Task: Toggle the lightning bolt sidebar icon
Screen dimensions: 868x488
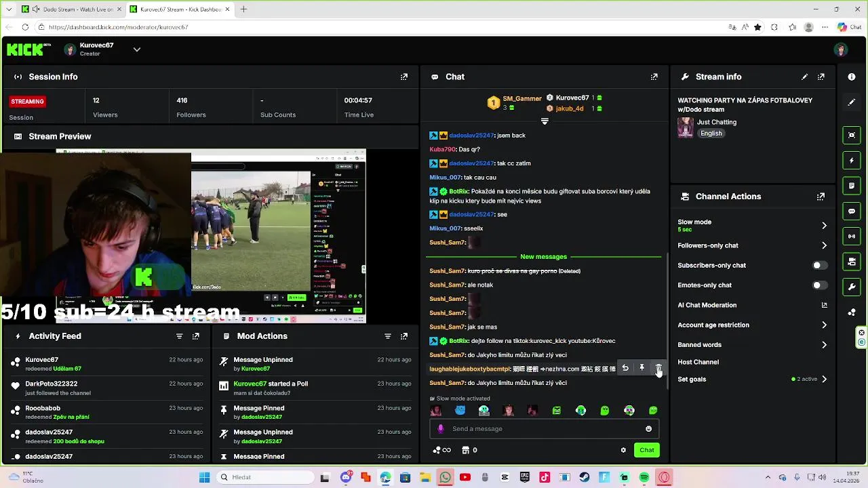Action: [852, 161]
